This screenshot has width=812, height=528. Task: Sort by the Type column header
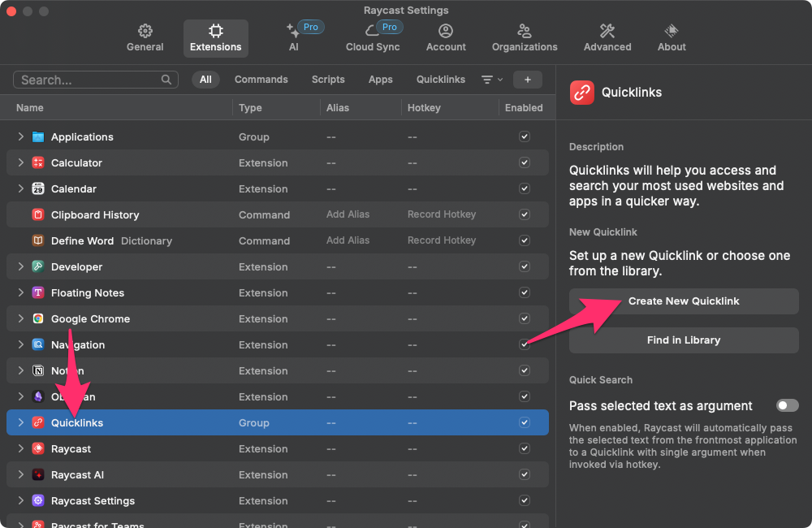250,108
